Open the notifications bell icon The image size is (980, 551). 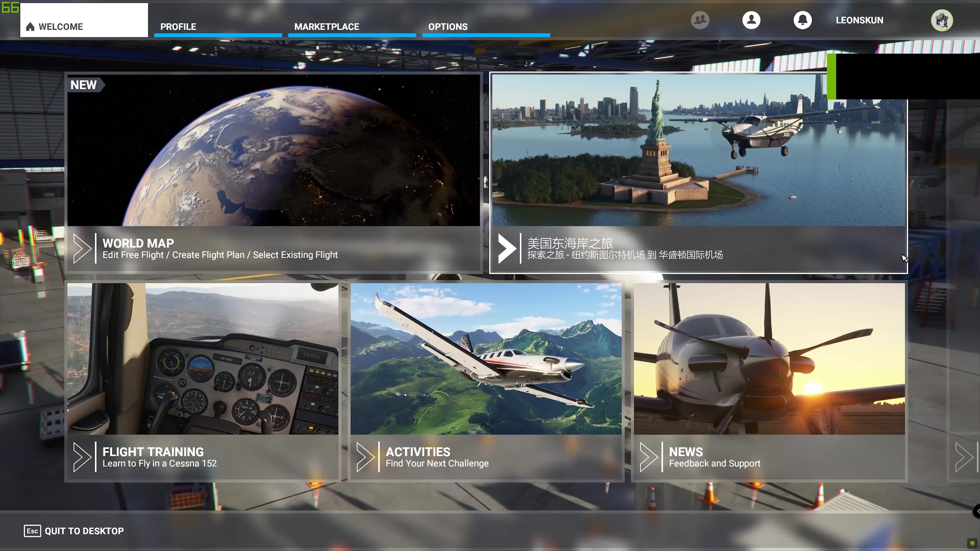[x=803, y=20]
